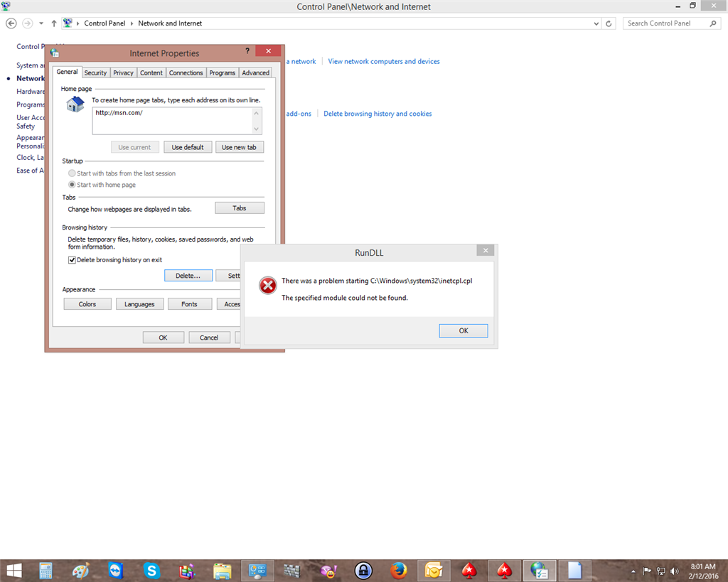Click the home page house icon

click(x=75, y=104)
